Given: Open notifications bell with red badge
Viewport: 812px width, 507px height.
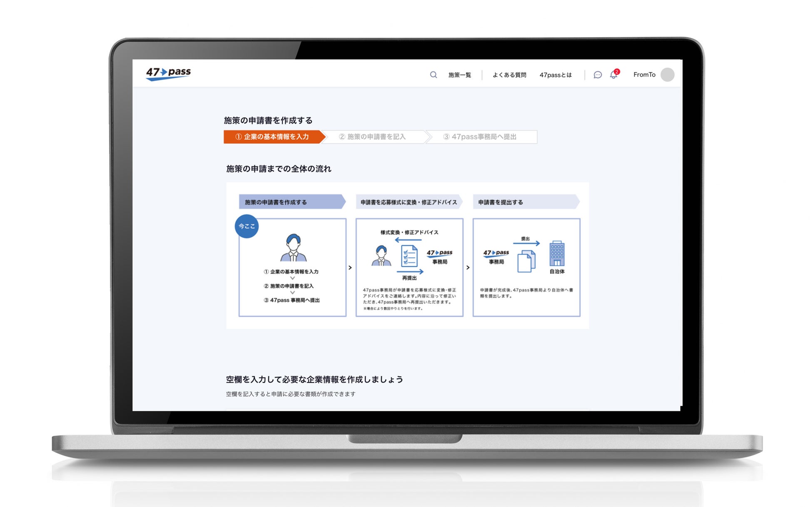Looking at the screenshot, I should pos(614,75).
